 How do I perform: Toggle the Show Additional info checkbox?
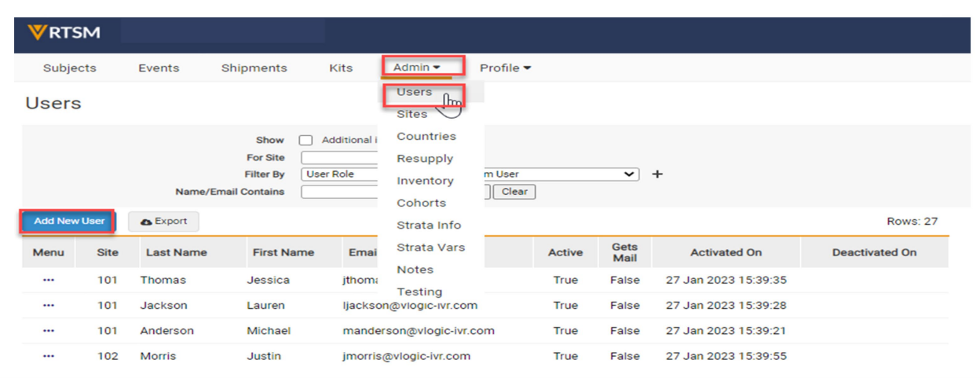pyautogui.click(x=306, y=140)
